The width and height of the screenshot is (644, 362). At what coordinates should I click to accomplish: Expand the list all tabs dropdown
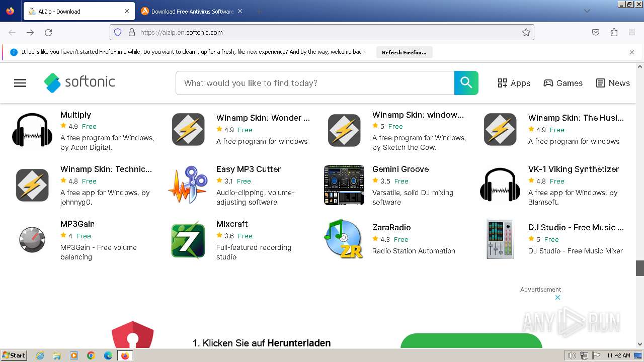(587, 11)
